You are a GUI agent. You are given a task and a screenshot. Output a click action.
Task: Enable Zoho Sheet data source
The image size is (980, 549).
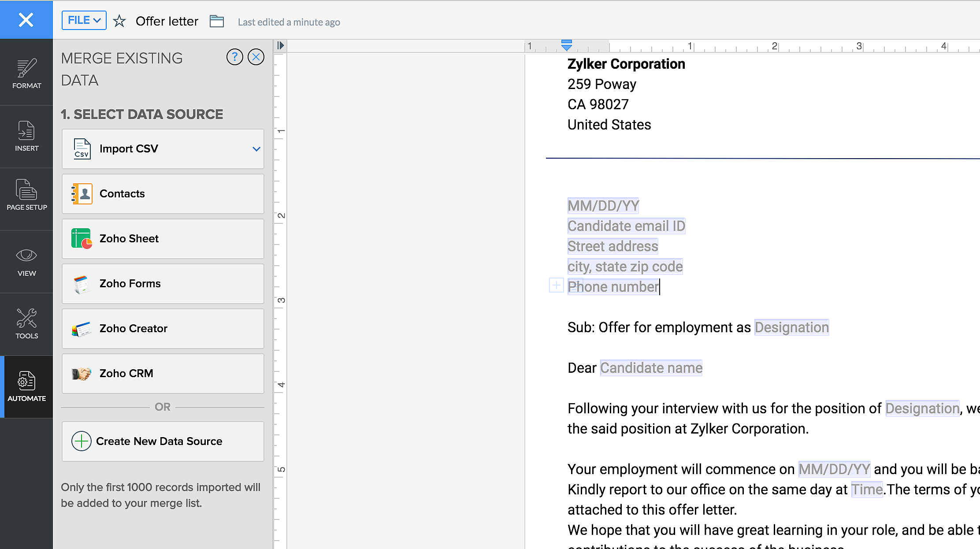click(x=163, y=239)
